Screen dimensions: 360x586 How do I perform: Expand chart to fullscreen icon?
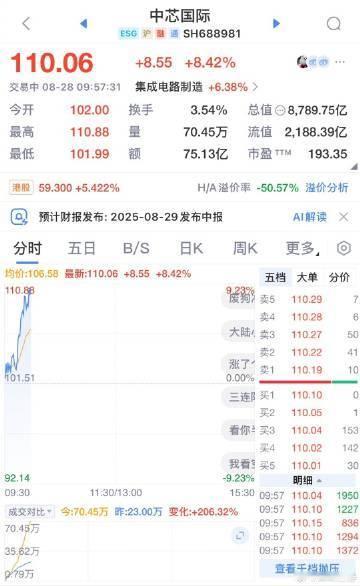240,536
